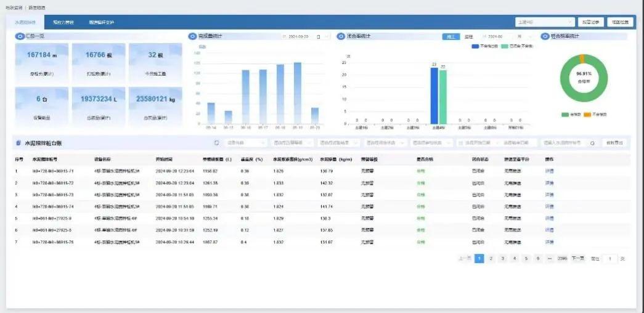Click the orange 不合格 legend swatch
The width and height of the screenshot is (644, 313).
pos(586,114)
